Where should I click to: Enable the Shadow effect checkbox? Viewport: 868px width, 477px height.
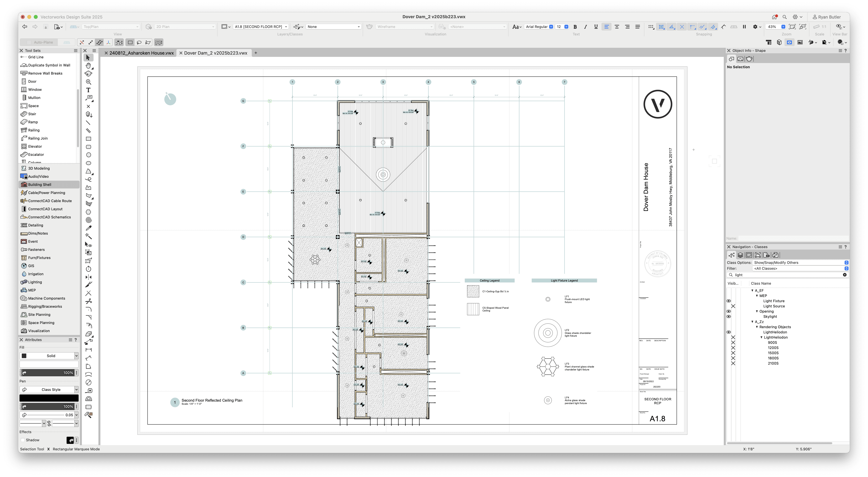click(23, 440)
